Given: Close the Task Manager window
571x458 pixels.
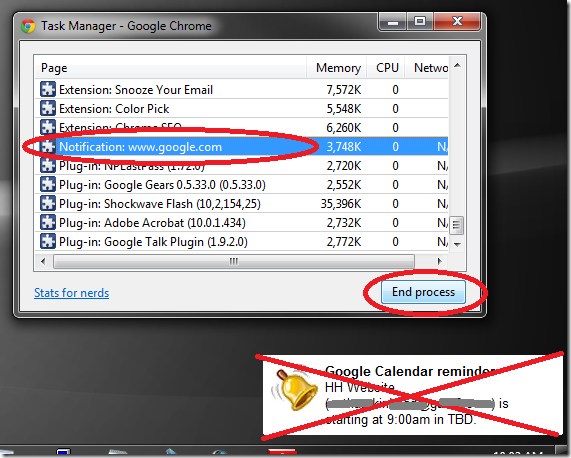Looking at the screenshot, I should tap(457, 22).
